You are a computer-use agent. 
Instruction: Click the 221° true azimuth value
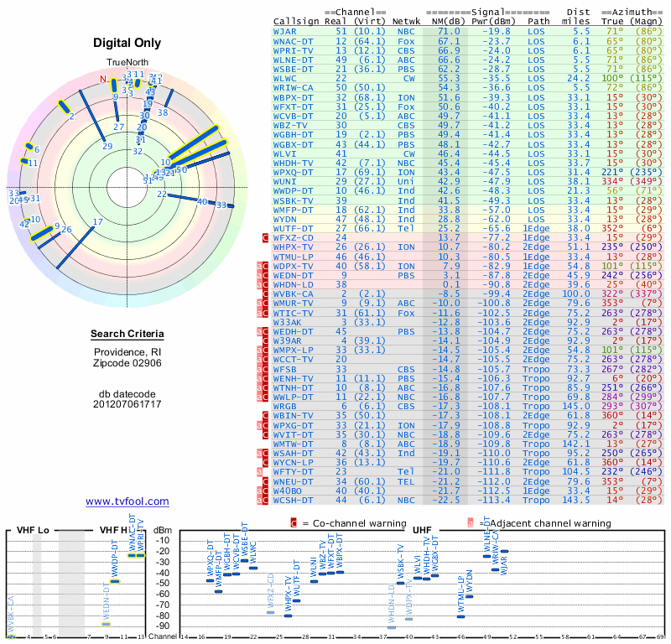click(613, 173)
